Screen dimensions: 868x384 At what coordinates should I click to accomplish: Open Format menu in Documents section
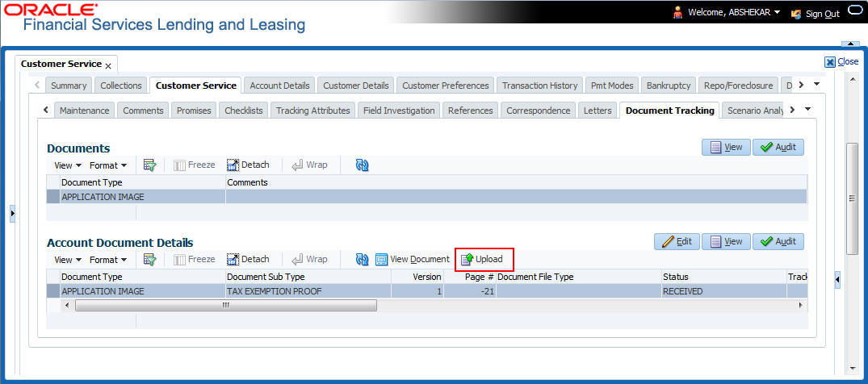(x=108, y=165)
